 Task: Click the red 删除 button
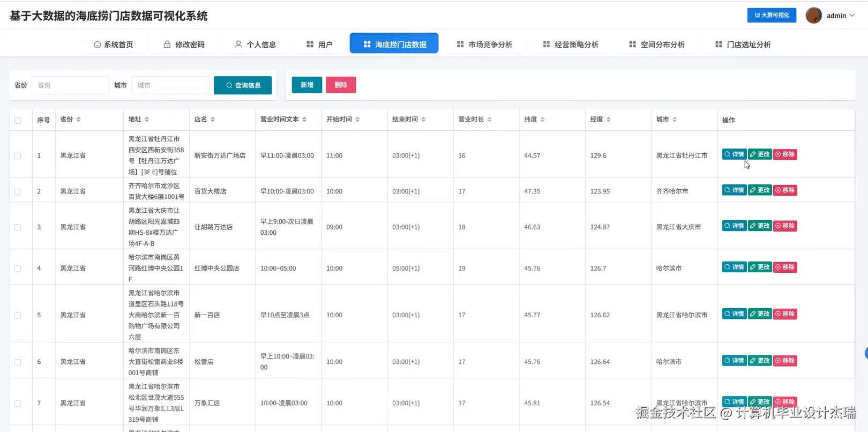[x=341, y=85]
